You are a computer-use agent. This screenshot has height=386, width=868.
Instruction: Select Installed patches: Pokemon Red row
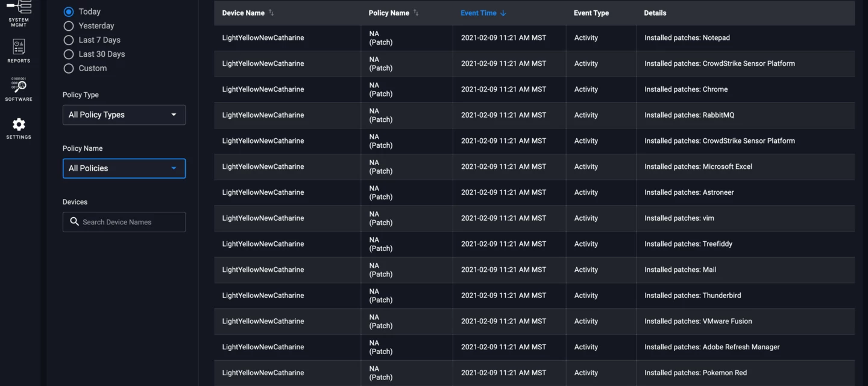point(534,373)
